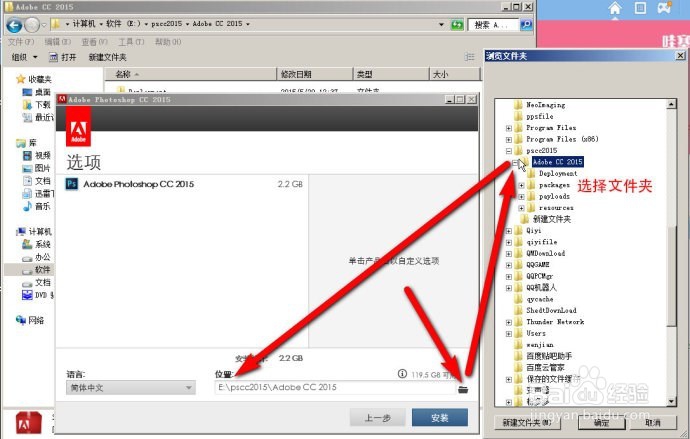Expand the packages folder node

tap(521, 185)
